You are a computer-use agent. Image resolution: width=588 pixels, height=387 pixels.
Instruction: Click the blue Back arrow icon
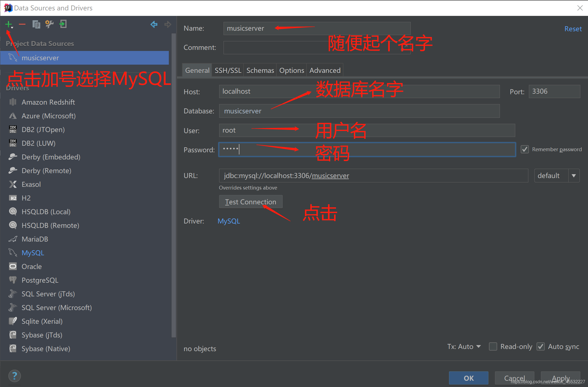(154, 24)
